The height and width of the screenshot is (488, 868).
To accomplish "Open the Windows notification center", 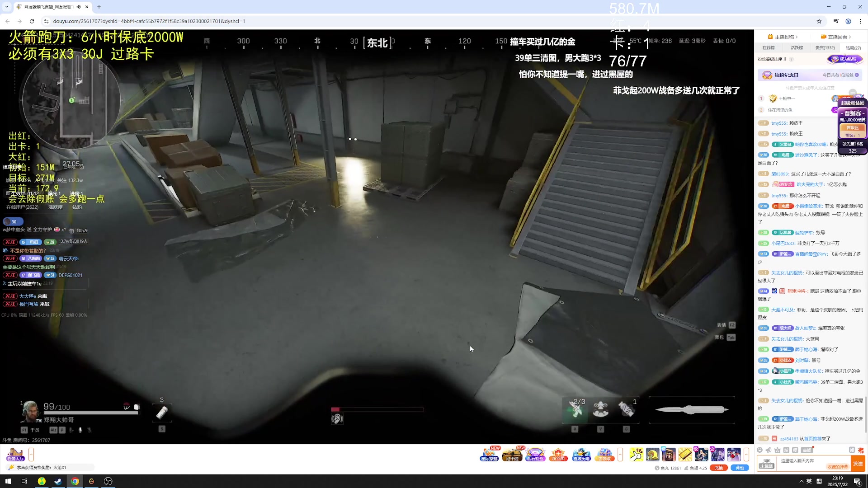I will click(857, 481).
